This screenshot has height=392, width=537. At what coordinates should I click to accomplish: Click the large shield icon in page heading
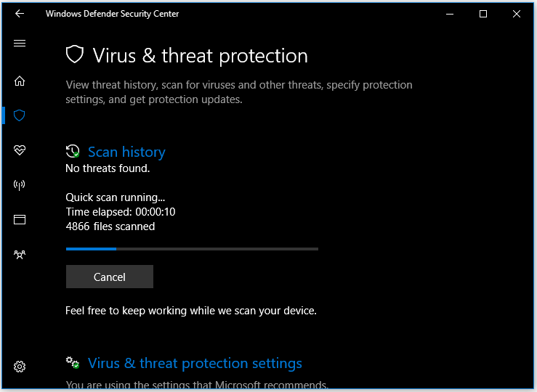click(x=75, y=54)
